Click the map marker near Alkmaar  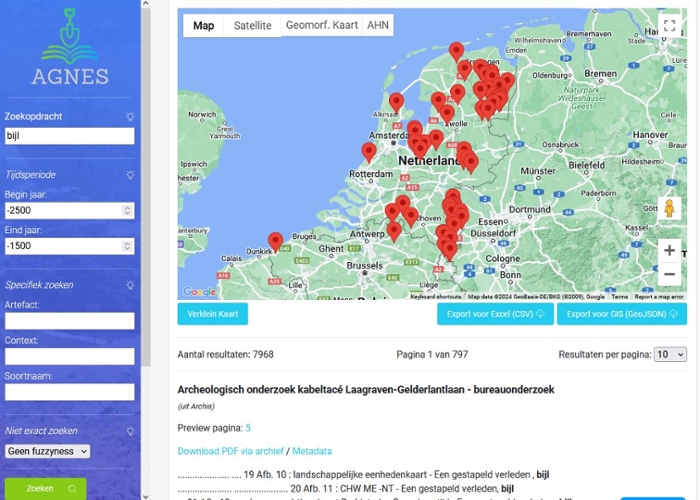(x=396, y=102)
